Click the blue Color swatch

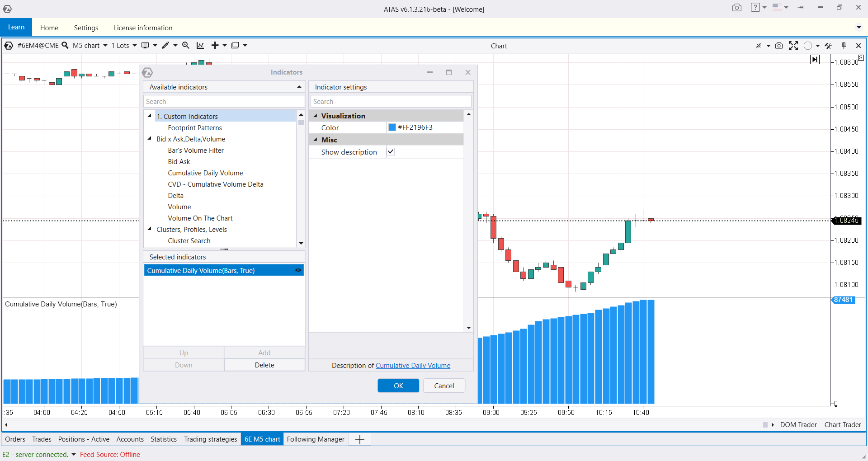pos(392,127)
